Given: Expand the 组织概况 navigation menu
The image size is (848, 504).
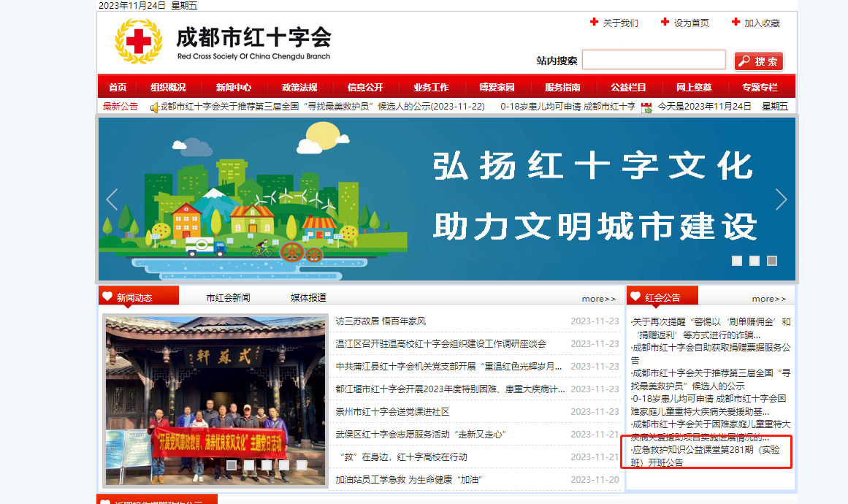Looking at the screenshot, I should [x=168, y=87].
